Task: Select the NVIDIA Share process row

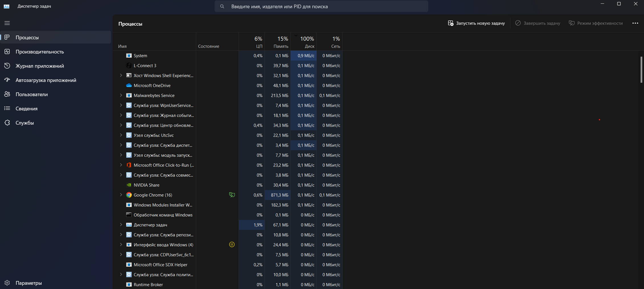Action: (227, 185)
